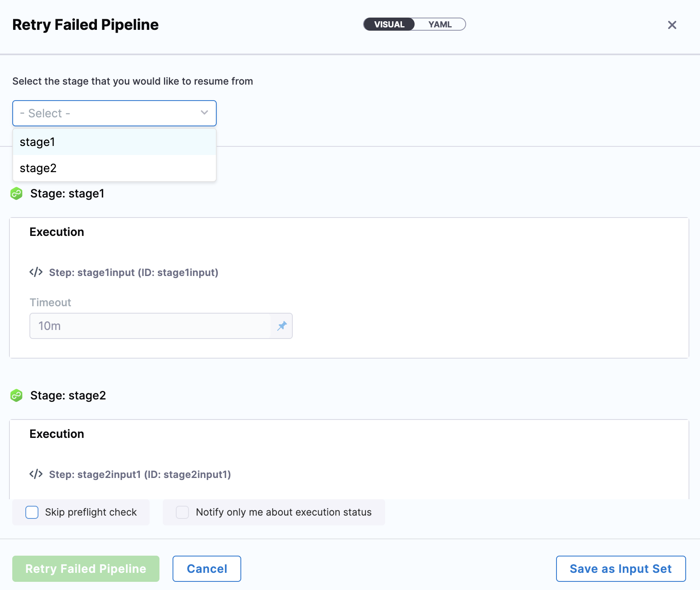
Task: Open the stage Select dropdown field
Action: tap(106, 113)
